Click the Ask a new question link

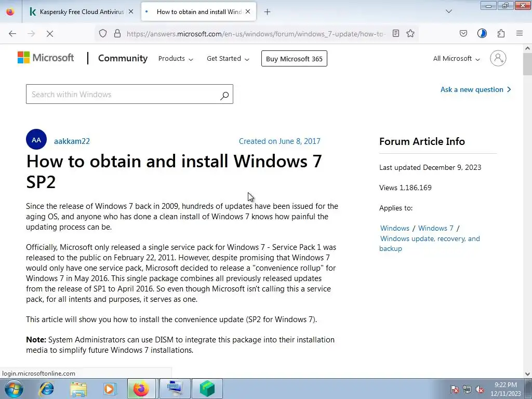tap(476, 89)
